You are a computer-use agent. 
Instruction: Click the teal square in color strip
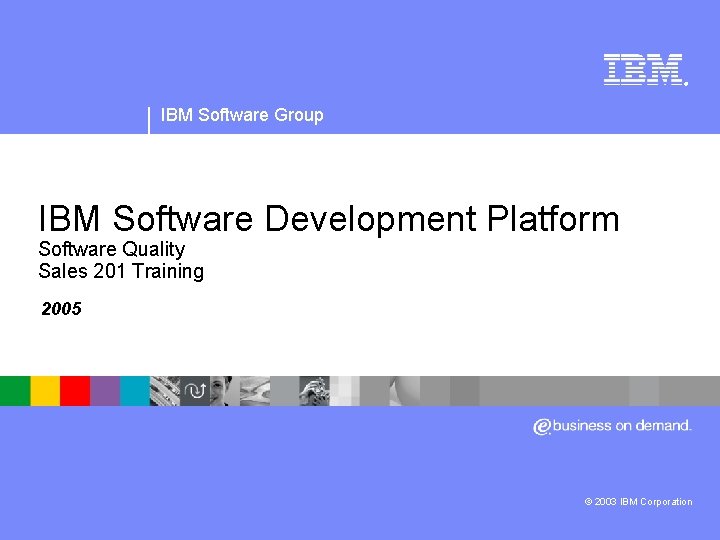click(x=135, y=391)
